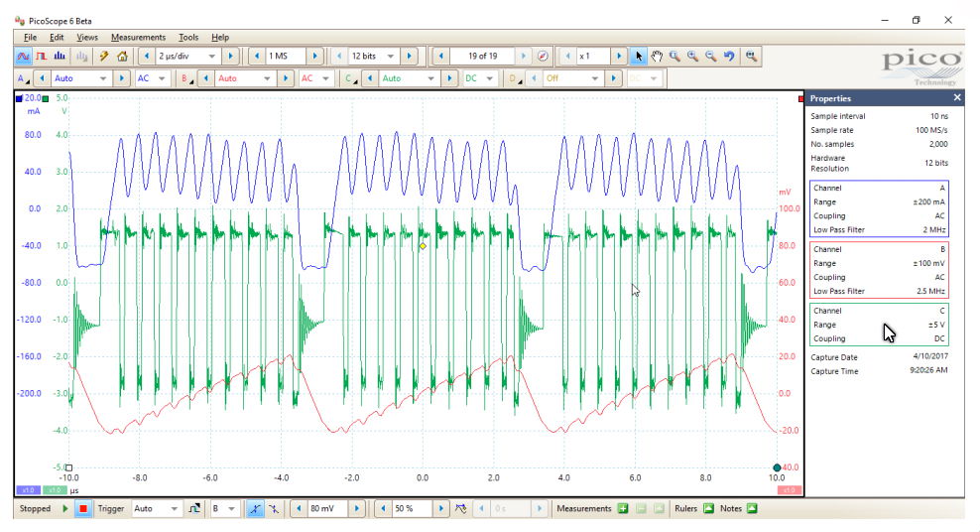Open buffer navigator compass icon
Image resolution: width=980 pixels, height=532 pixels.
click(543, 57)
